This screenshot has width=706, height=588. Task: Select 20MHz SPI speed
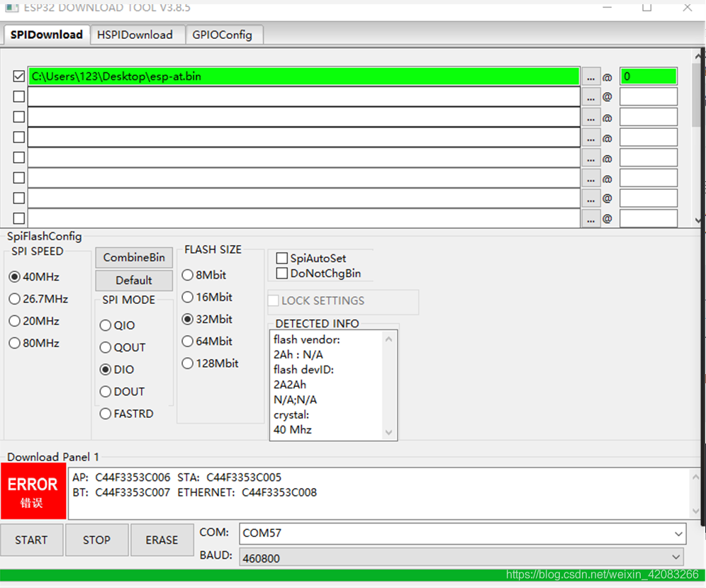point(34,321)
